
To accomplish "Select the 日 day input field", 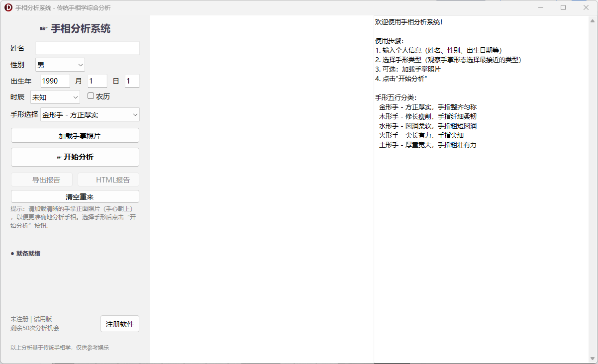I will click(132, 81).
